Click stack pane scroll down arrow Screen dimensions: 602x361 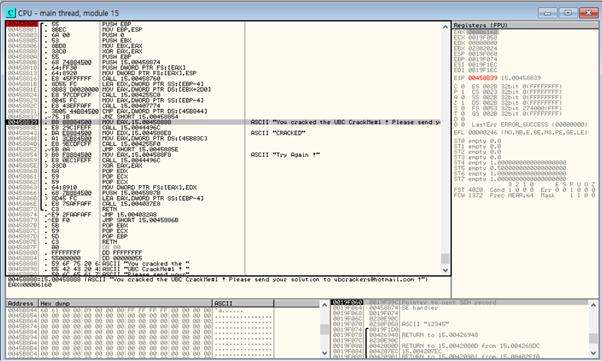pyautogui.click(x=593, y=353)
